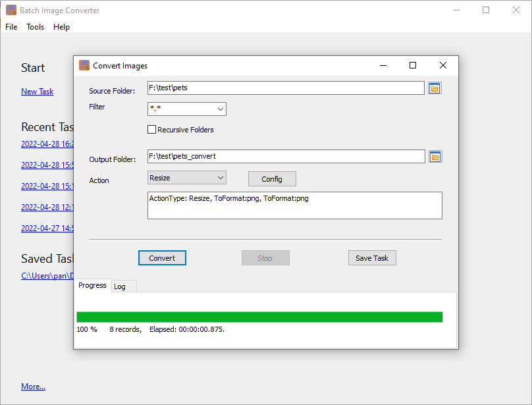
Task: Switch to the Progress tab
Action: (x=92, y=285)
